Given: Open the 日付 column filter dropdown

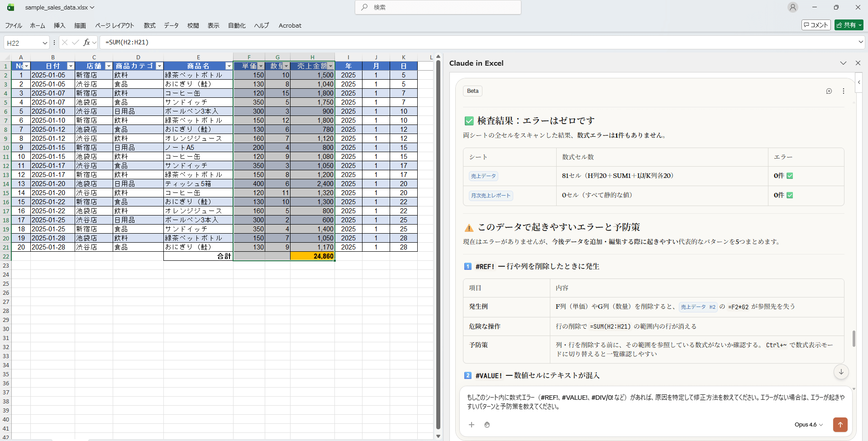Looking at the screenshot, I should 71,66.
